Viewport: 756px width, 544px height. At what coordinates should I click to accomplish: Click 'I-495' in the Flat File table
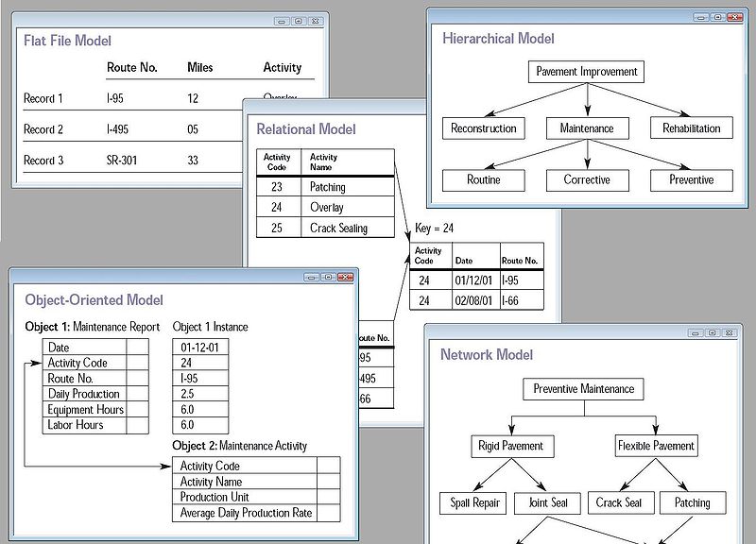pos(117,129)
